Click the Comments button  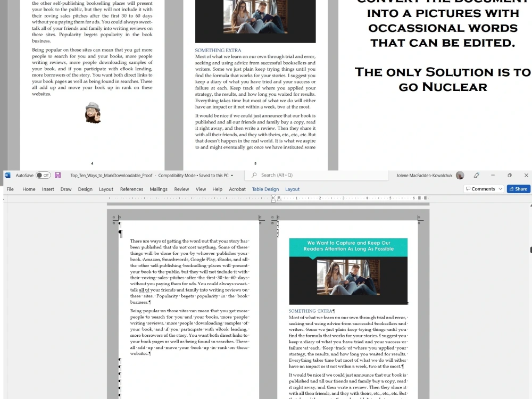pos(480,189)
